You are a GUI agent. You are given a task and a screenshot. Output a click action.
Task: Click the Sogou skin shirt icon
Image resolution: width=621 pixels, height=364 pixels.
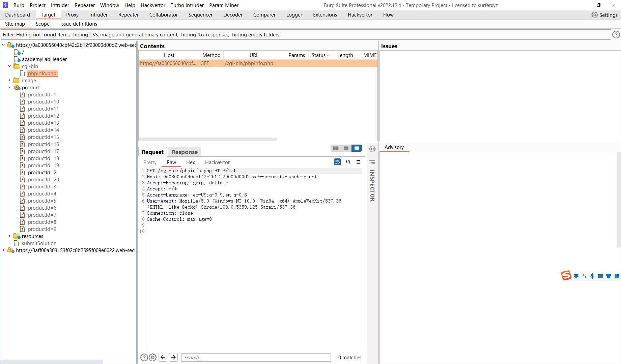click(x=609, y=276)
